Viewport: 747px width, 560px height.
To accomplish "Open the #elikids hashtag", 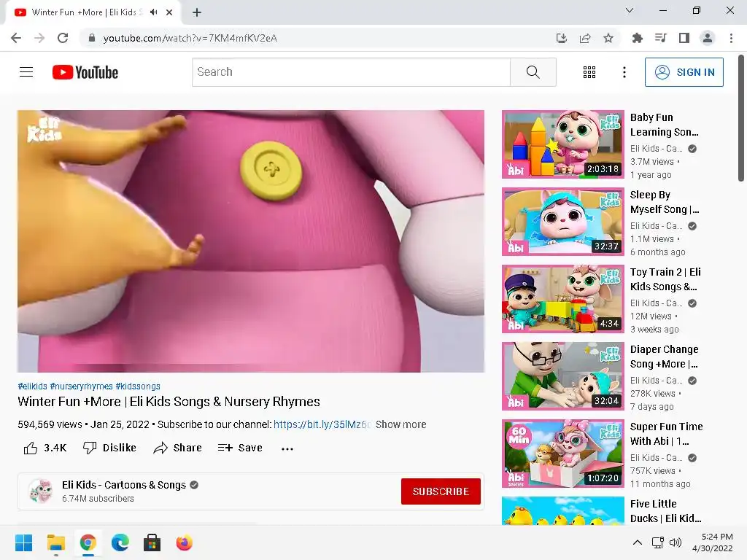I will pos(32,386).
